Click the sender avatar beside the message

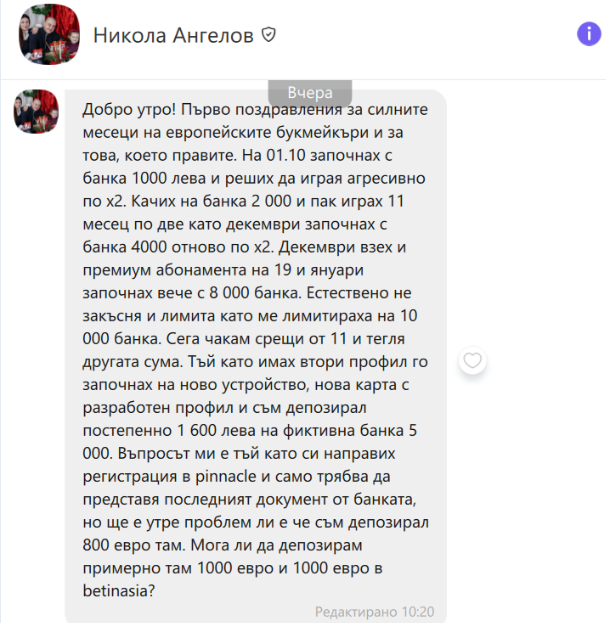pos(36,111)
